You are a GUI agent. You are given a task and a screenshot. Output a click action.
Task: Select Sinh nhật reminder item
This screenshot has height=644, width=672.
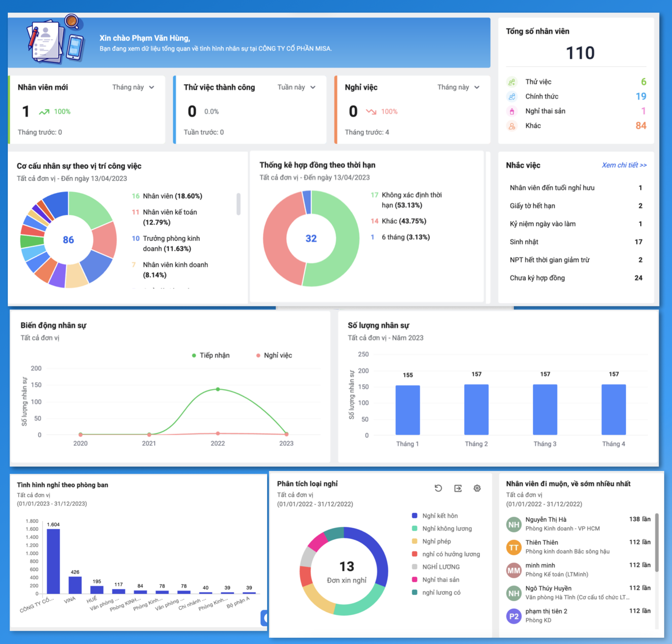(x=576, y=242)
